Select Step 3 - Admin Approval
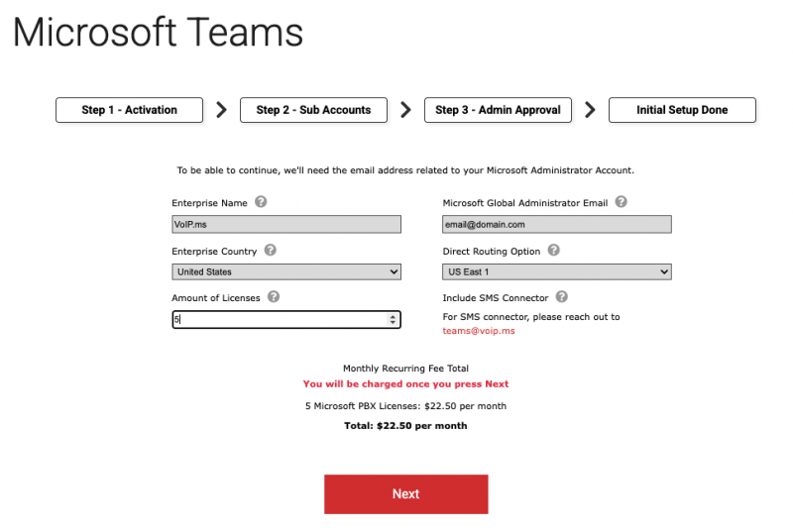The image size is (793, 532). [498, 110]
